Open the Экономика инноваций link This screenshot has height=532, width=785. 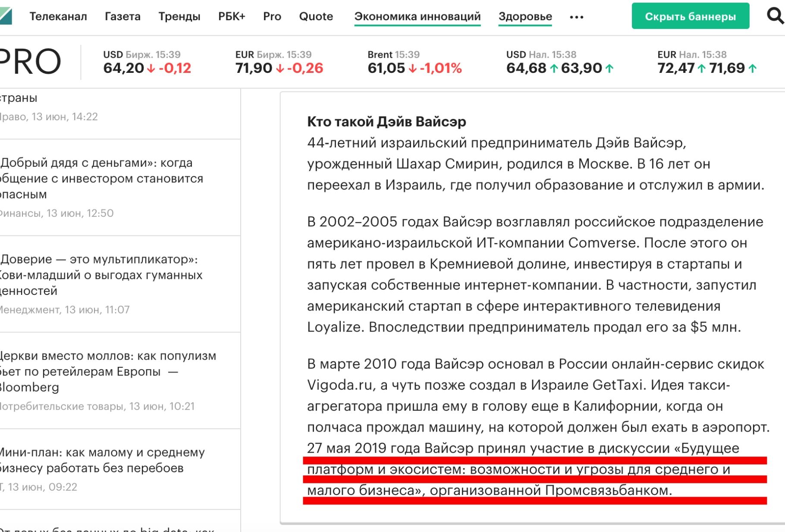[x=418, y=16]
